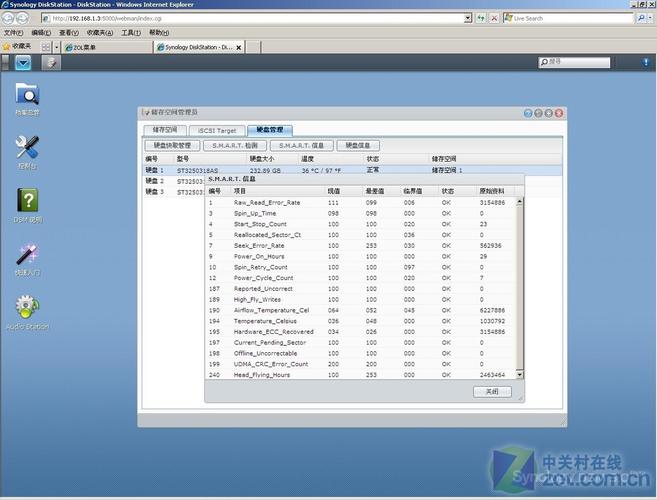Expand the tab list dropdown arrow
Screen dimensions: 657x500
point(57,47)
